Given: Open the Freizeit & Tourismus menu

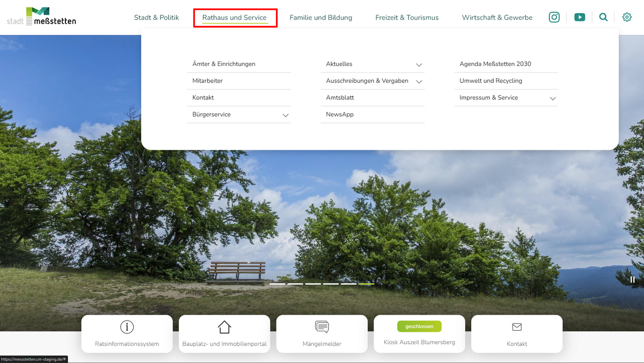Looking at the screenshot, I should [407, 18].
